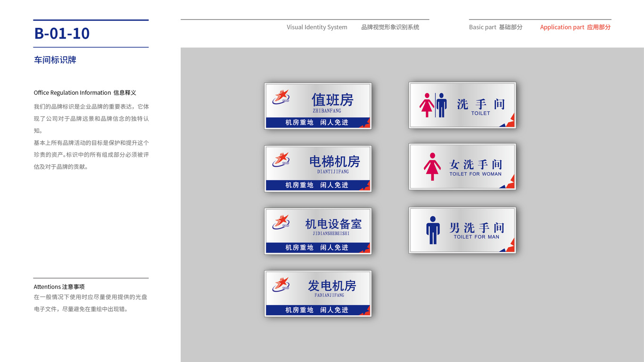Click the 品牌视觉形象识别系统 header text
644x362 pixels.
pos(390,27)
